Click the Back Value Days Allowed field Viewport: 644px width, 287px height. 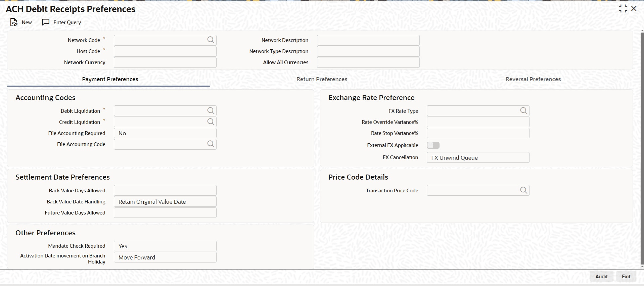click(165, 191)
